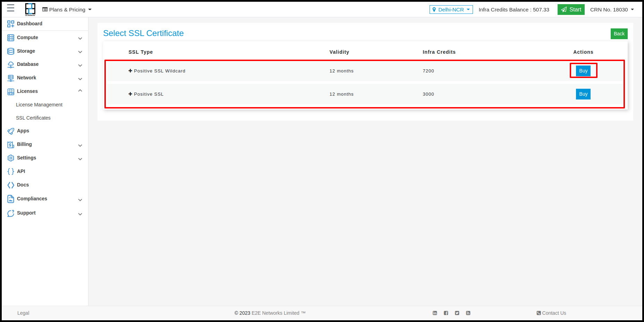Go to Dashboard in the sidebar
Image resolution: width=644 pixels, height=322 pixels.
coord(29,24)
